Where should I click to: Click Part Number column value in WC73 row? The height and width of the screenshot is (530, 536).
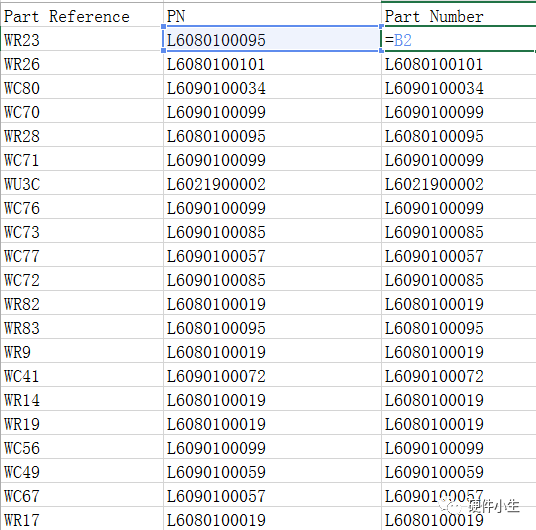pos(458,231)
